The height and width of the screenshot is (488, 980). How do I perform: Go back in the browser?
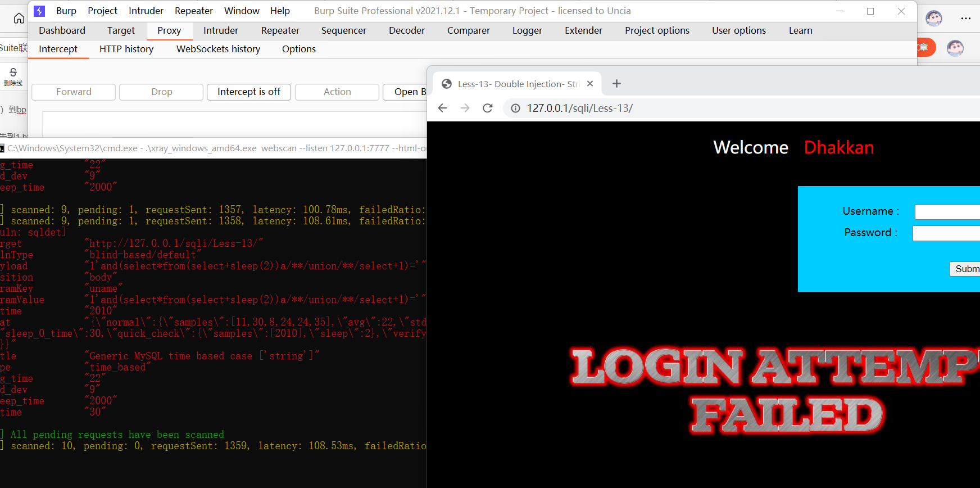pos(443,108)
